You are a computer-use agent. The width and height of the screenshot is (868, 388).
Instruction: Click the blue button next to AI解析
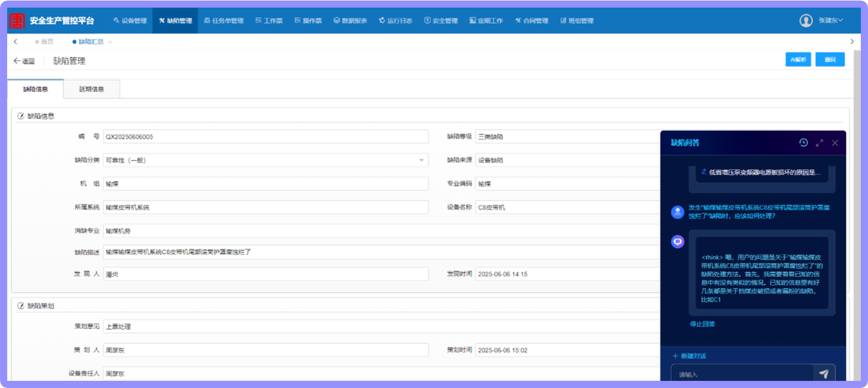(x=830, y=59)
